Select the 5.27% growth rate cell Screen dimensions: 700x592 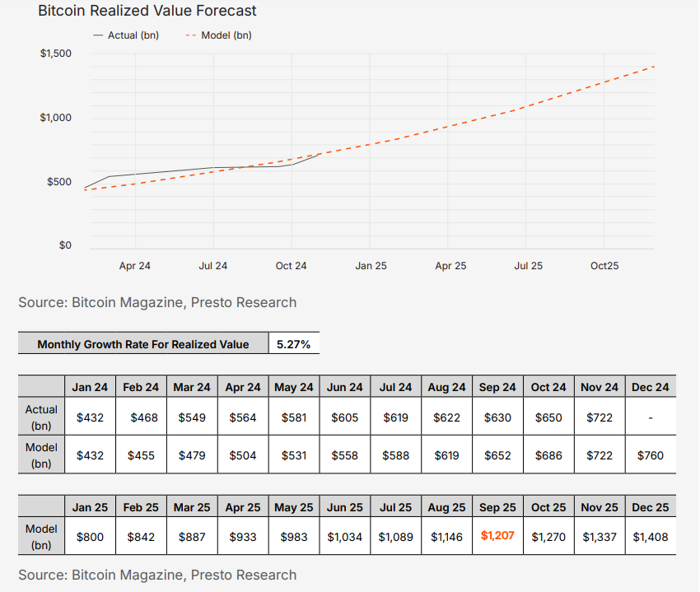(x=294, y=344)
